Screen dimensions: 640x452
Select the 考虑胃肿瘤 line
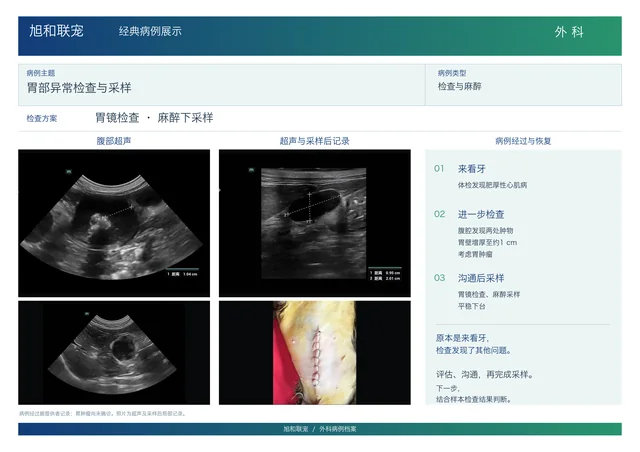tap(475, 254)
